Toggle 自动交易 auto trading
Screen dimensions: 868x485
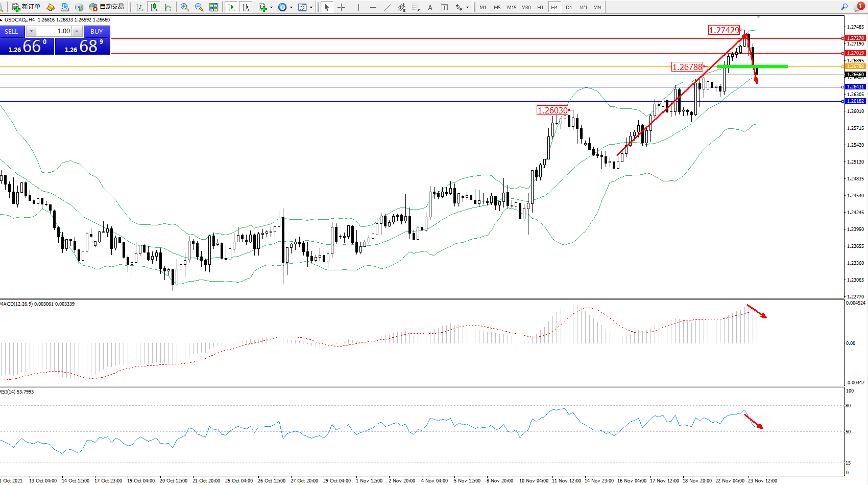(x=106, y=7)
